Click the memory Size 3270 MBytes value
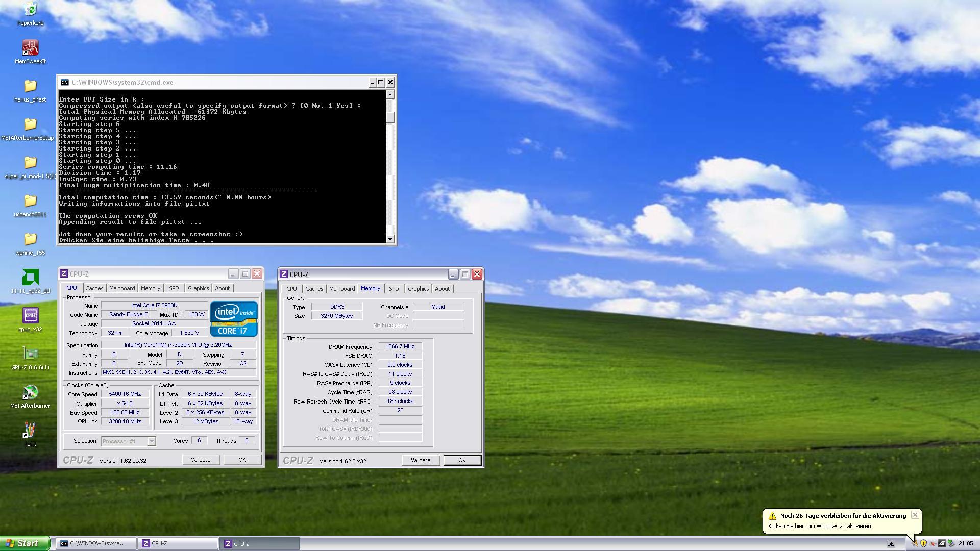 [x=337, y=316]
